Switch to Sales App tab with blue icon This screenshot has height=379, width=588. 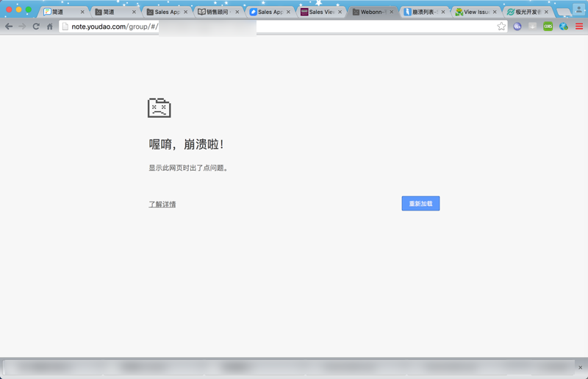coord(270,12)
